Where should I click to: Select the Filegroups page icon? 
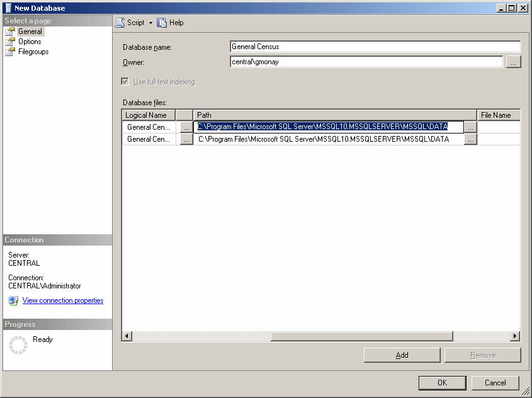[10, 52]
